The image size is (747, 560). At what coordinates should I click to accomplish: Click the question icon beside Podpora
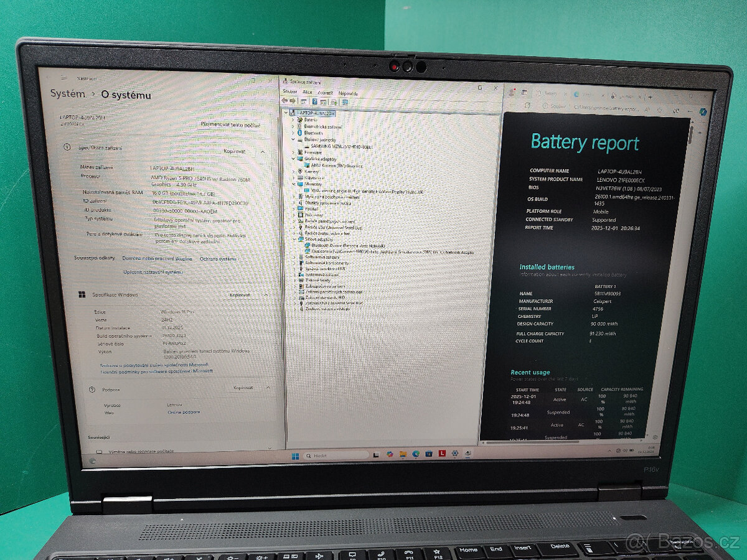pos(92,390)
